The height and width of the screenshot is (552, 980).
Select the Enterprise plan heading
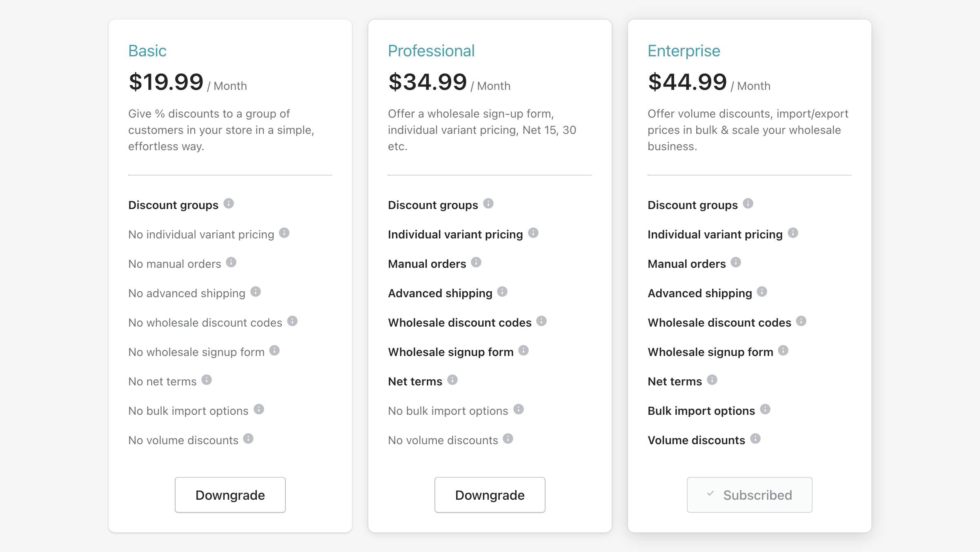point(683,50)
